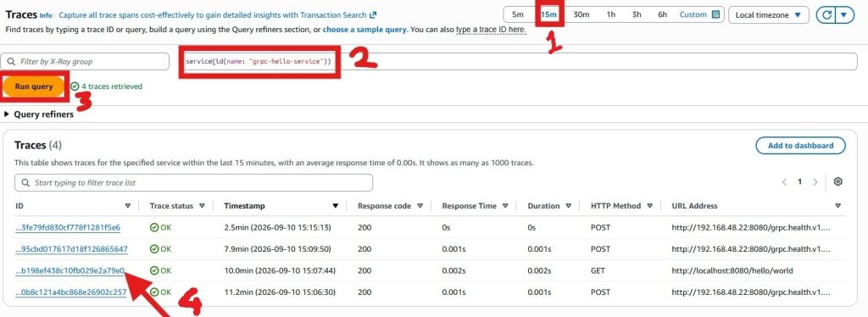Select the 3h time range
Image resolution: width=868 pixels, height=317 pixels.
[x=637, y=15]
